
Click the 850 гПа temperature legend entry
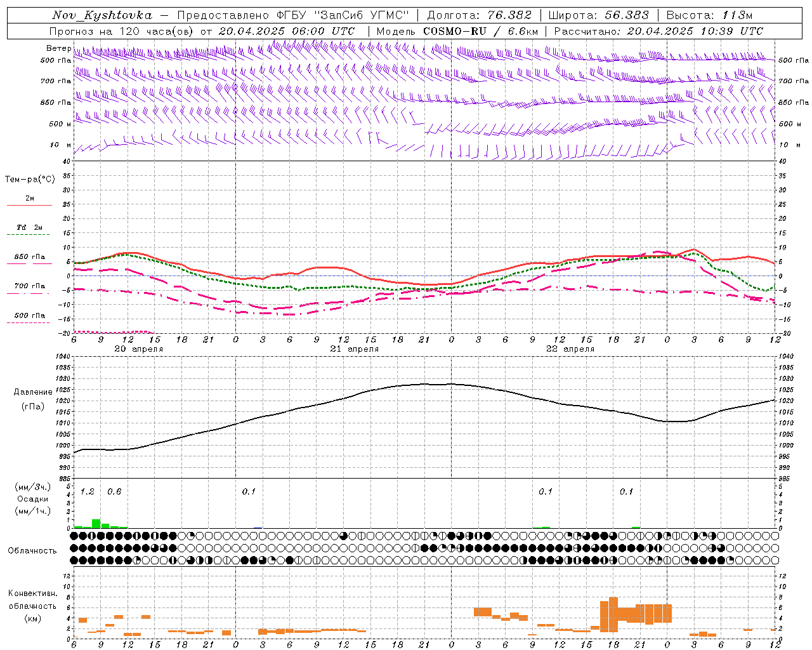click(x=30, y=257)
